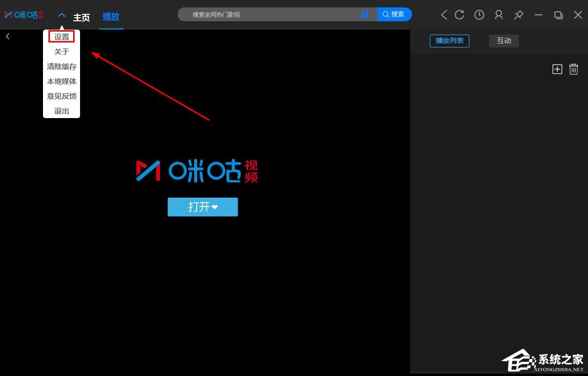Collapse the player with the small left chevron
This screenshot has height=376, width=588.
(7, 37)
